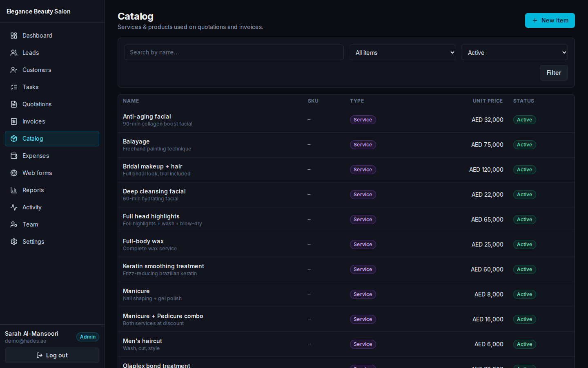Open Settings from the sidebar
The width and height of the screenshot is (588, 368).
point(52,242)
